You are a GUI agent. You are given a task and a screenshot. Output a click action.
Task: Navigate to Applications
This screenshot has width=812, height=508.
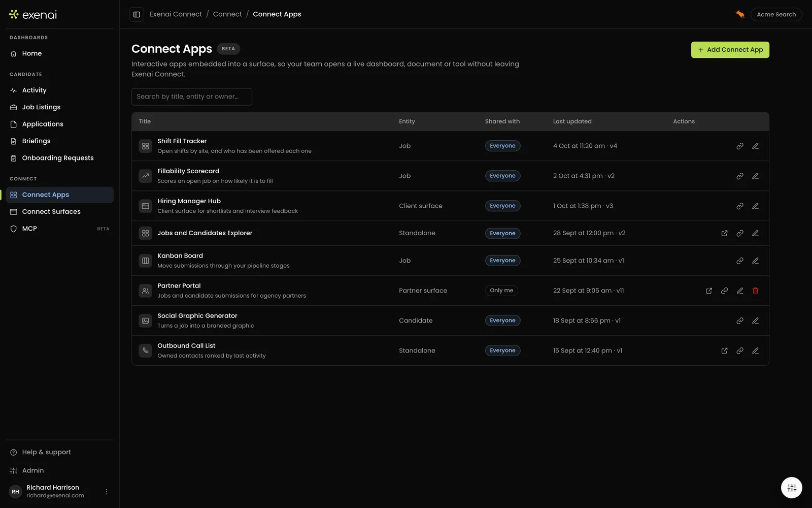pyautogui.click(x=60, y=124)
